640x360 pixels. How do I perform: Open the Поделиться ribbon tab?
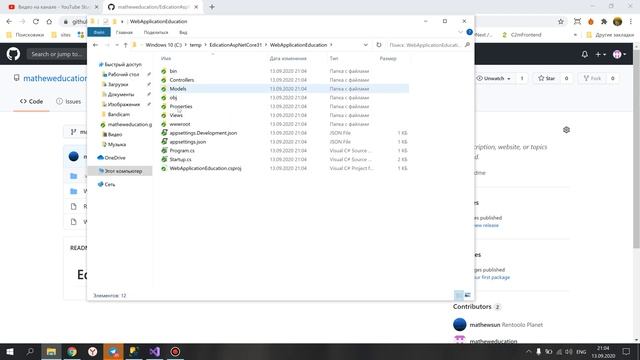point(156,32)
